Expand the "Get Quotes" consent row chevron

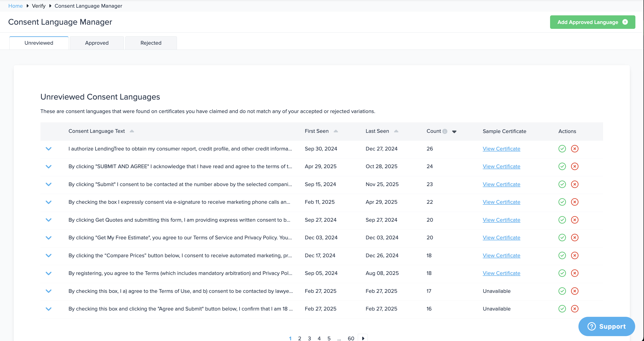[x=49, y=220]
